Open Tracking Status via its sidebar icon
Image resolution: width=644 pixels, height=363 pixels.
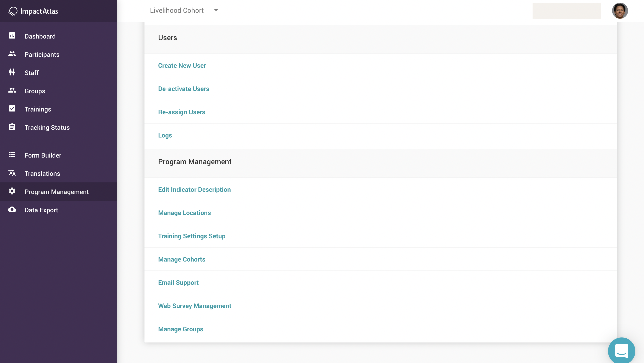point(12,127)
